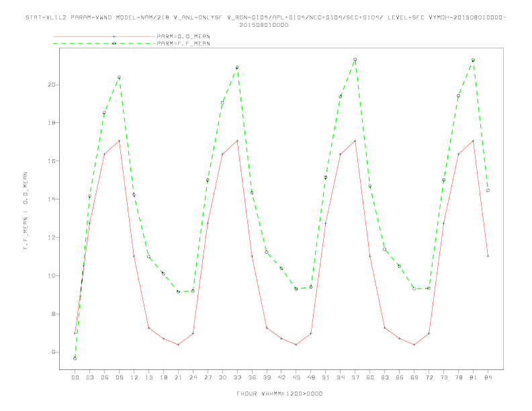The width and height of the screenshot is (532, 411).
Task: Click x-axis tick label 15
Action: click(x=148, y=377)
